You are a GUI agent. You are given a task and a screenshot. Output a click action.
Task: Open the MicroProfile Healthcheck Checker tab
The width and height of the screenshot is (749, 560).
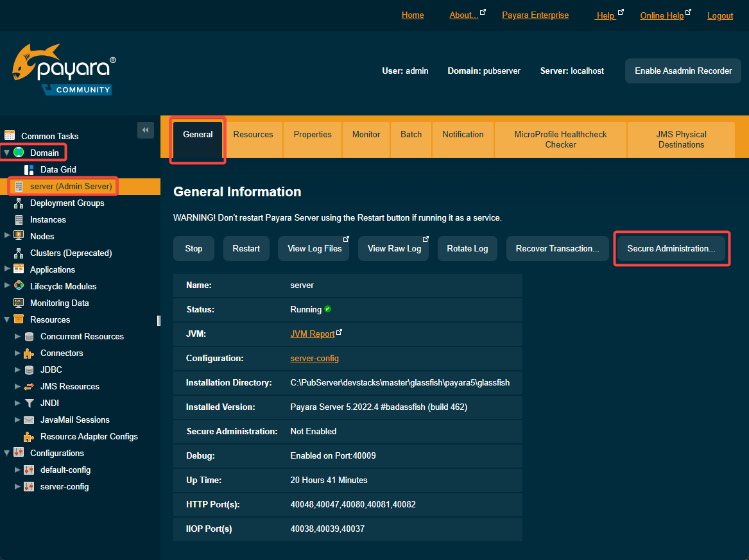point(560,139)
